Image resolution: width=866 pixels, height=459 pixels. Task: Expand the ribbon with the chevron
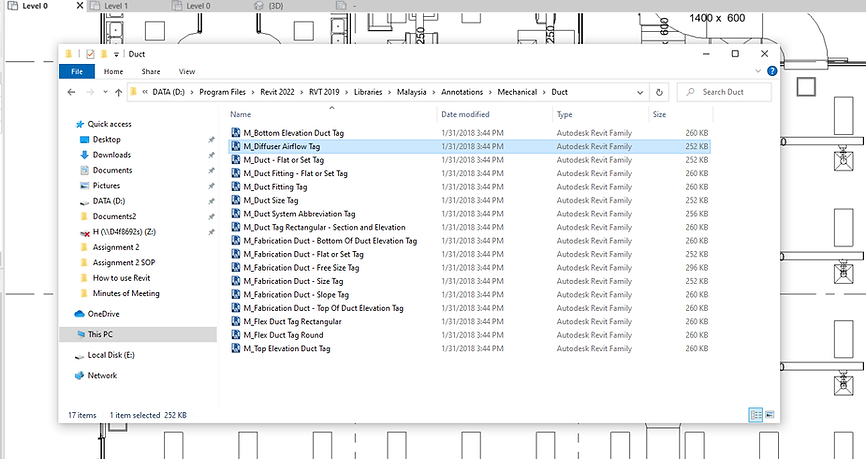tap(758, 71)
